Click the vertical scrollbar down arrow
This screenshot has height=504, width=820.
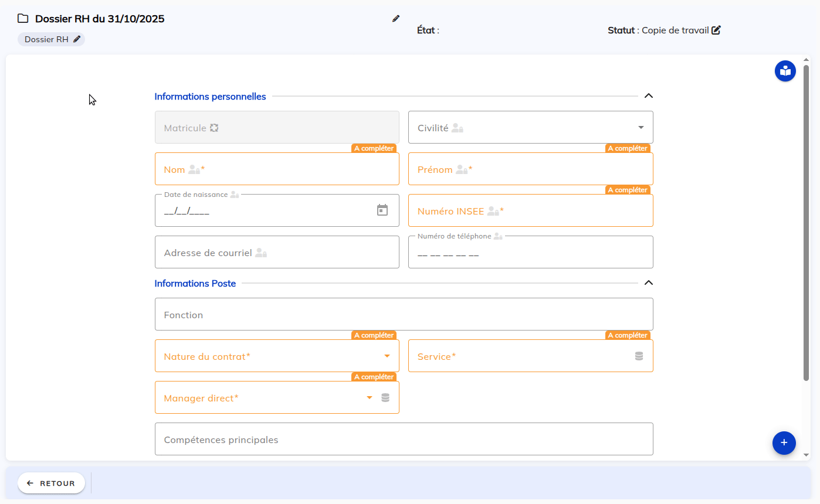tap(806, 455)
